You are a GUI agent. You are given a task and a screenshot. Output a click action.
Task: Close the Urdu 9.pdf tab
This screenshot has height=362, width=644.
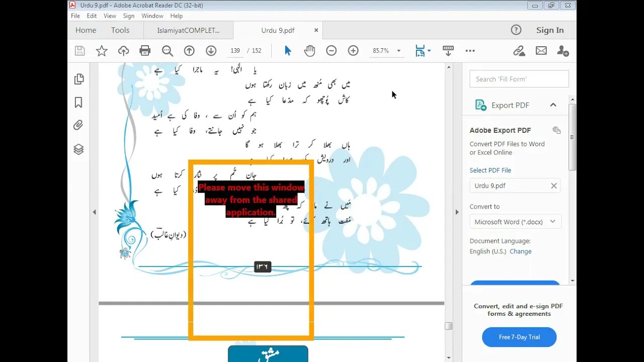coord(316,30)
